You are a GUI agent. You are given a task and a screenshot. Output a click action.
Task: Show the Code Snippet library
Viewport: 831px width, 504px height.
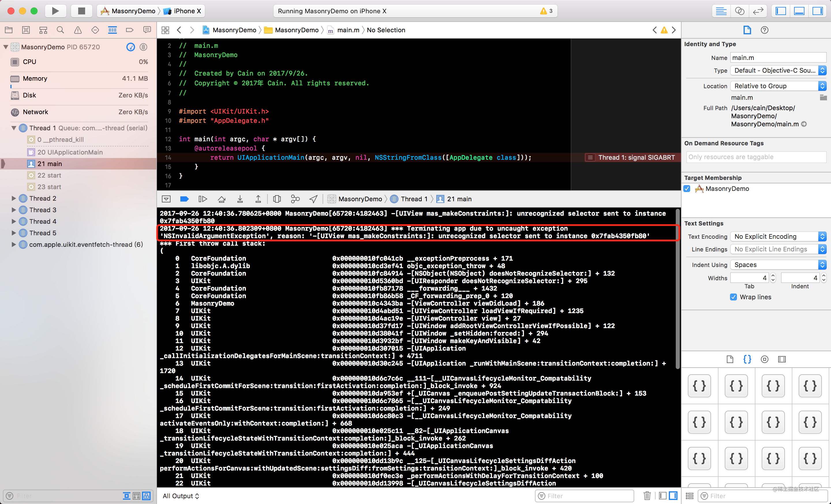coord(747,359)
